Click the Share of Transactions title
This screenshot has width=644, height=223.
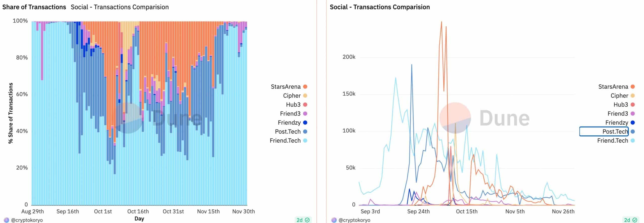tap(34, 7)
